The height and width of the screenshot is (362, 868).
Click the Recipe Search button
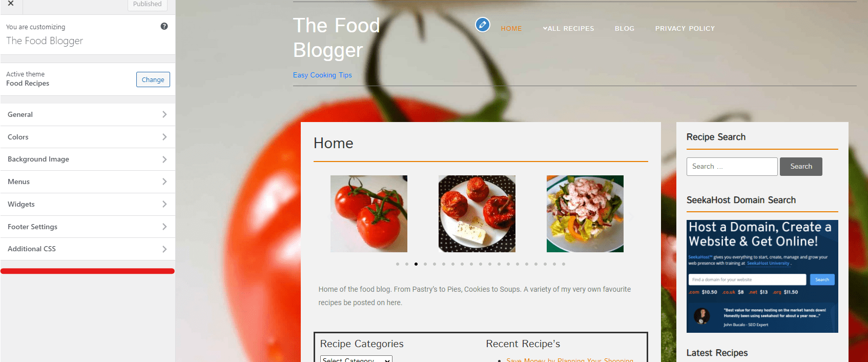point(801,167)
